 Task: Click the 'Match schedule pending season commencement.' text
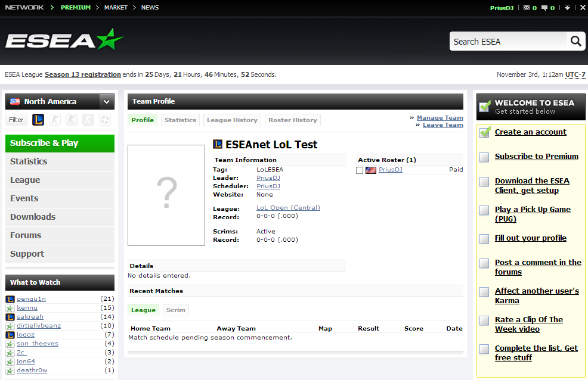tap(211, 338)
